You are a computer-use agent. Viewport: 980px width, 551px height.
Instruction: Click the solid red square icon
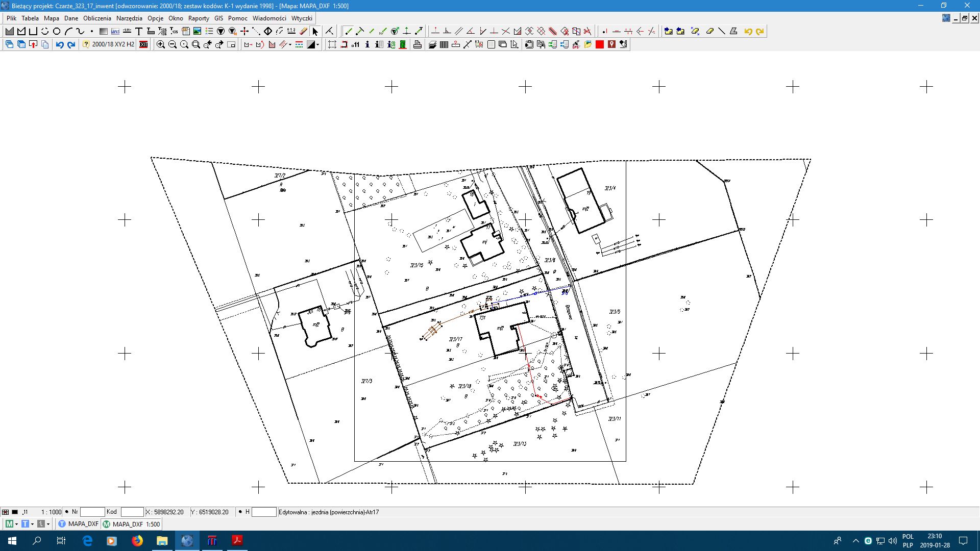click(600, 44)
